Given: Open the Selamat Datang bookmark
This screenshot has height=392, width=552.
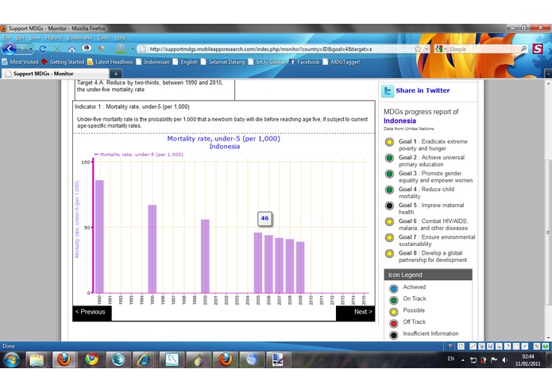Looking at the screenshot, I should click(223, 62).
